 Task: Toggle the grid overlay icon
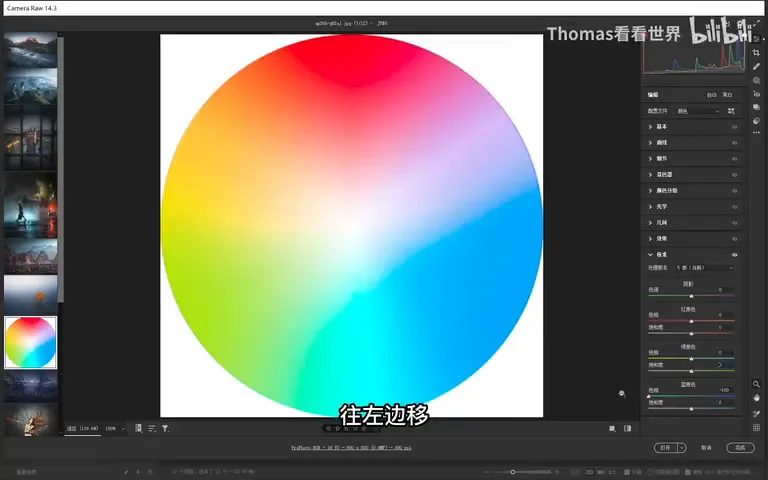click(x=756, y=428)
